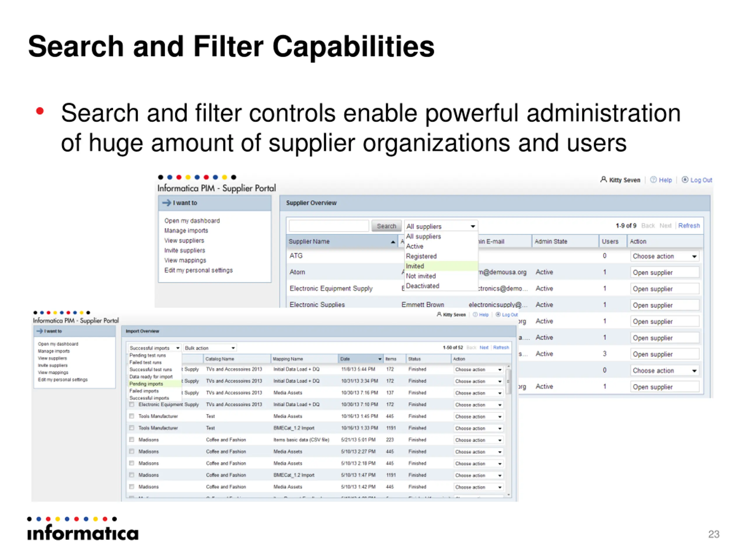
Task: Click Status column header in Import Overview
Action: (x=428, y=359)
